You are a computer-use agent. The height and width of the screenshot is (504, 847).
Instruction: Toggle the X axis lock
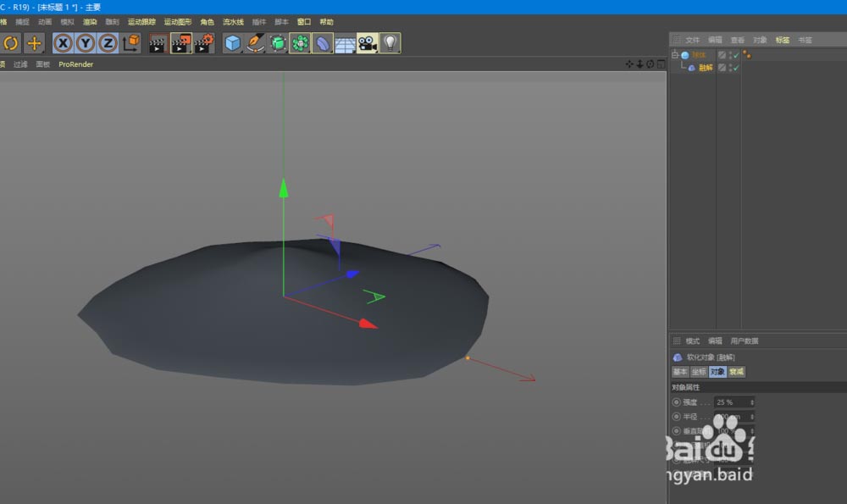pos(64,43)
